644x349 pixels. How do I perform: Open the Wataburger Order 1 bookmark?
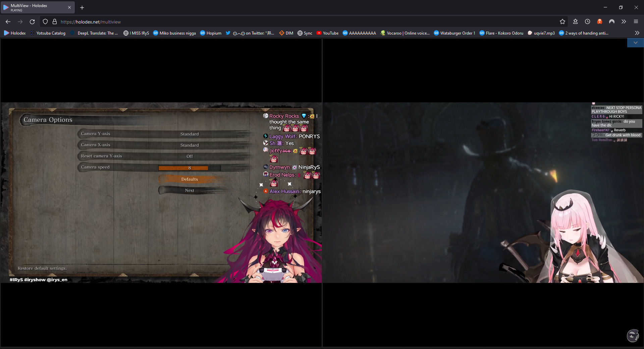point(454,33)
